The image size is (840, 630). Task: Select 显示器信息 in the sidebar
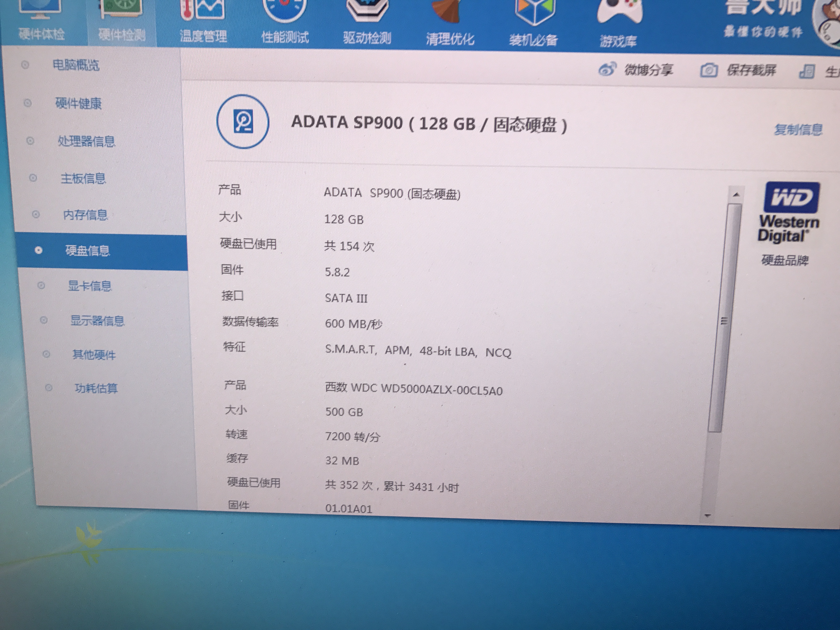click(97, 321)
